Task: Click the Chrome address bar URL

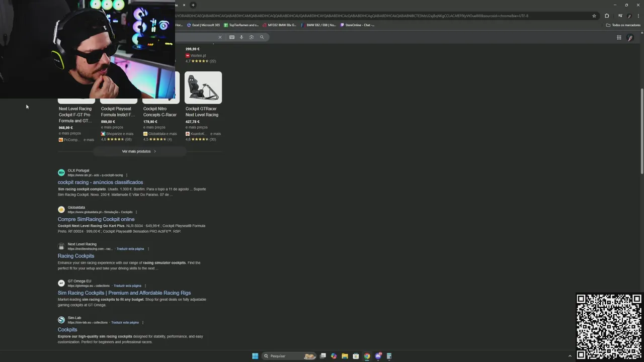Action: [352, 16]
